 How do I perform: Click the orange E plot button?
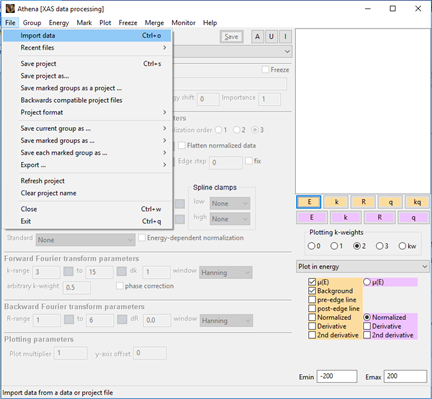[309, 202]
